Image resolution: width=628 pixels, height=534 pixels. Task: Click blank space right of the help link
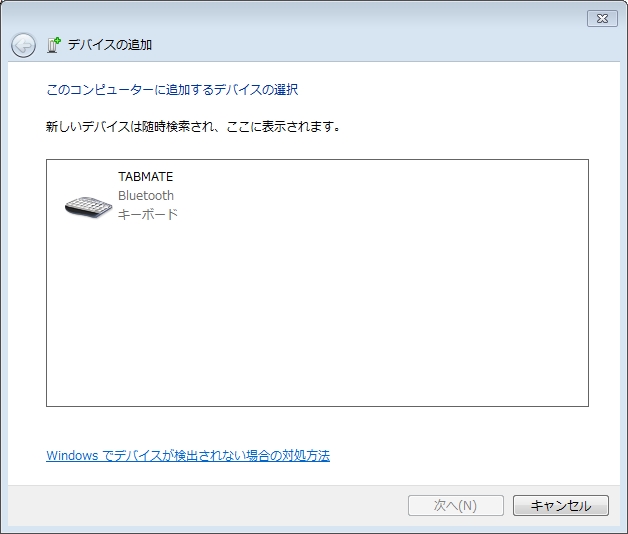click(470, 456)
